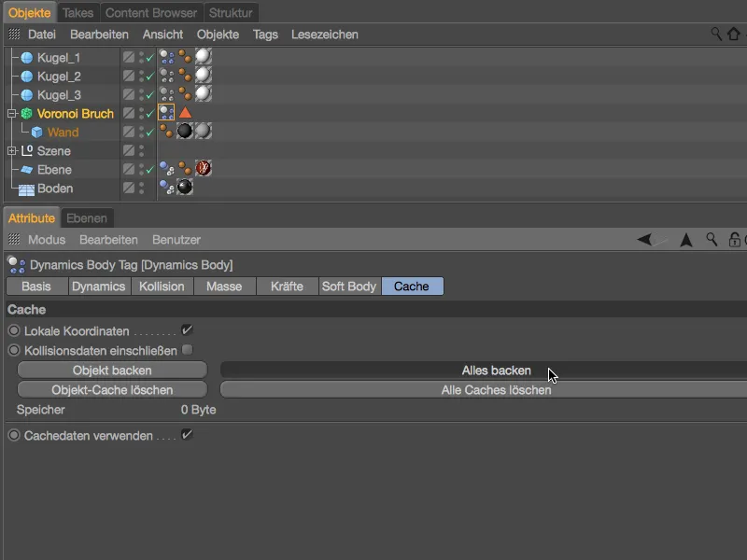This screenshot has height=560, width=747.
Task: Toggle the visibility dots for Szene
Action: [142, 151]
